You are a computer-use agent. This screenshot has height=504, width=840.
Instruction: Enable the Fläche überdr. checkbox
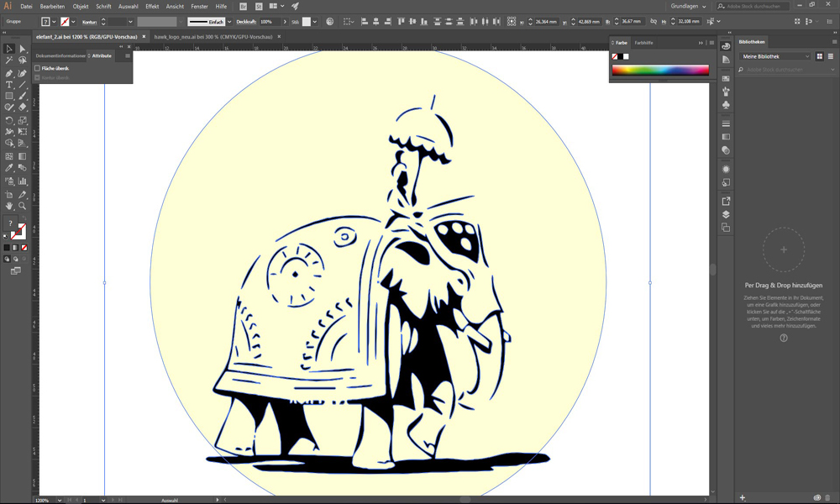point(38,68)
